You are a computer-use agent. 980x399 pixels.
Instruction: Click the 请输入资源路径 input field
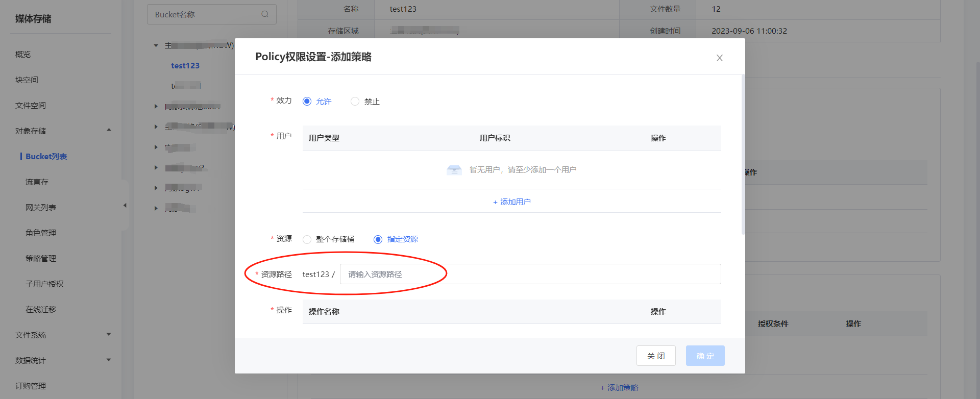[530, 275]
